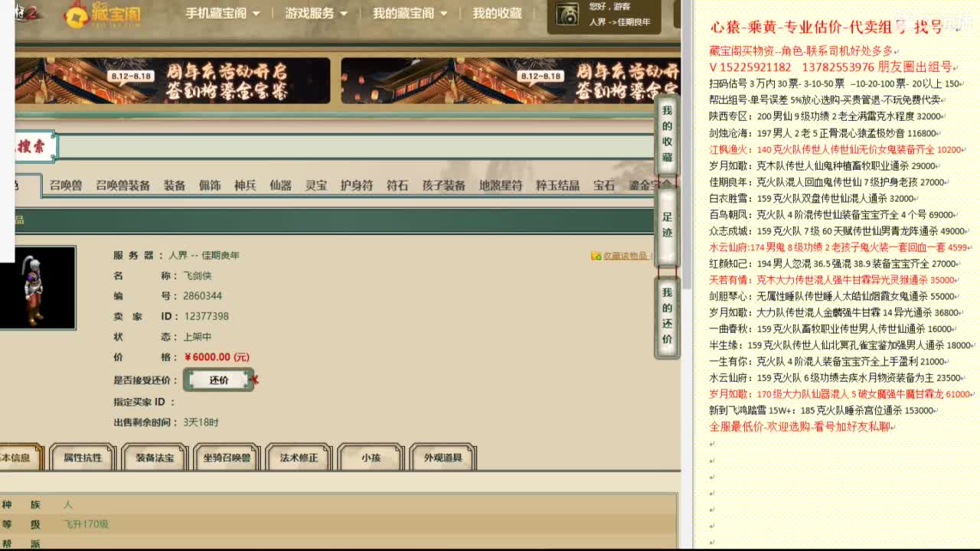Click the 剑蚀沧海 listing line in the notes

826,133
